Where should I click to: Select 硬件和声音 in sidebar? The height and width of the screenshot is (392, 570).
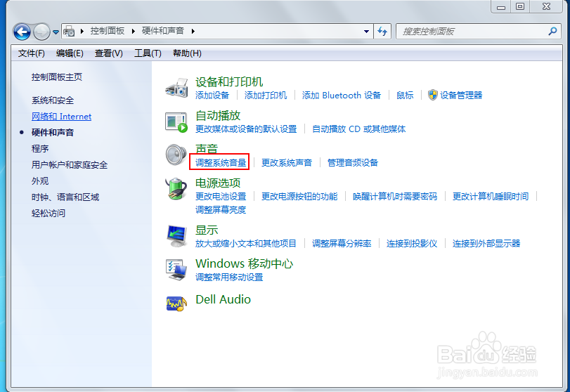point(53,133)
